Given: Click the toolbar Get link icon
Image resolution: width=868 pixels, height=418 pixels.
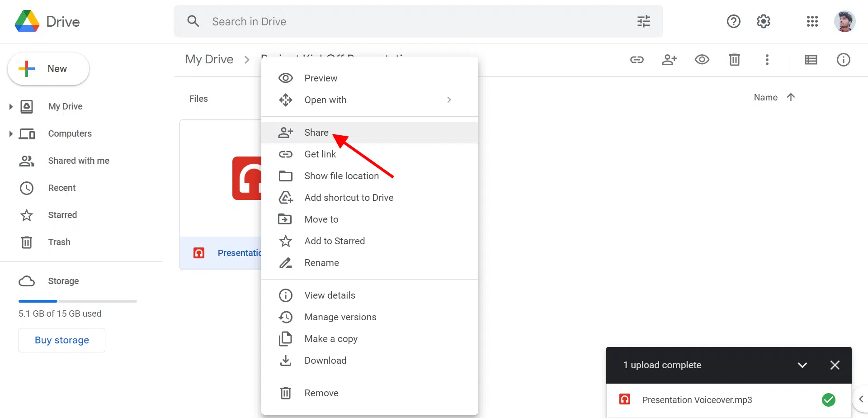Looking at the screenshot, I should pyautogui.click(x=637, y=60).
